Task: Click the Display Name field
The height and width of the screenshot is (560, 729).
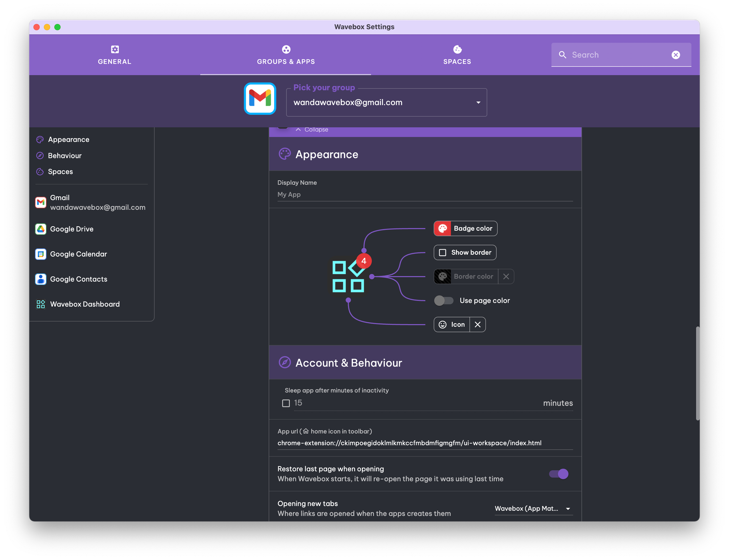Action: click(x=425, y=195)
